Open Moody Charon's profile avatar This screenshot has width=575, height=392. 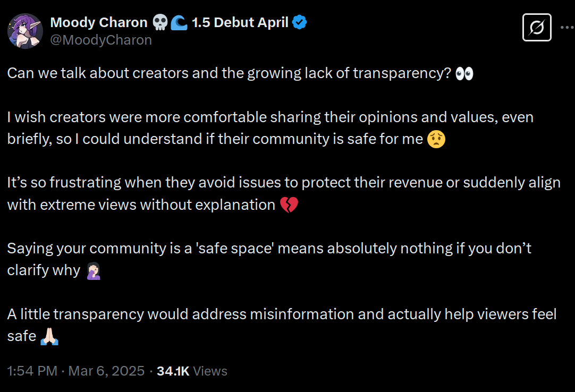[25, 31]
